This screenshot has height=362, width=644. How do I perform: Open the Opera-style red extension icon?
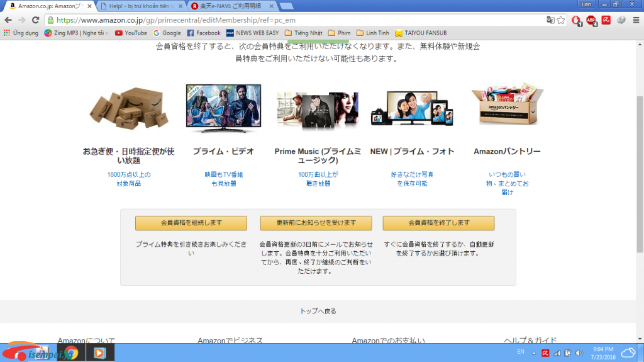576,21
